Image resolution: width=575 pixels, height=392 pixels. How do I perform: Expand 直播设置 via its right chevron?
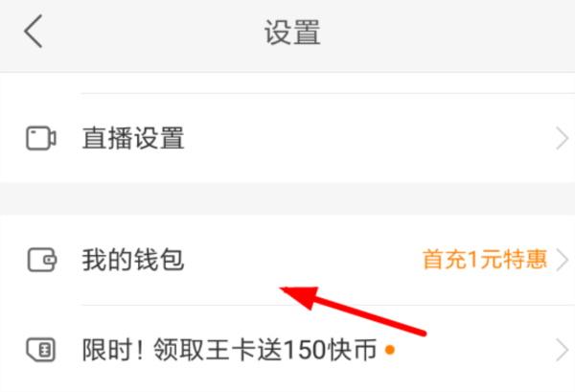[563, 139]
